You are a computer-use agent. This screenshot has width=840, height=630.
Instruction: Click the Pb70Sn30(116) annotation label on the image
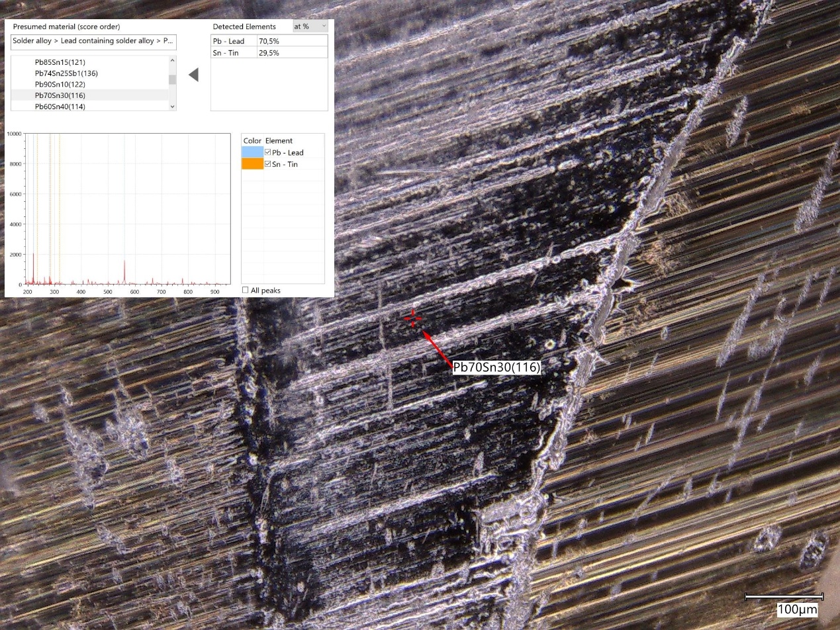click(x=497, y=367)
